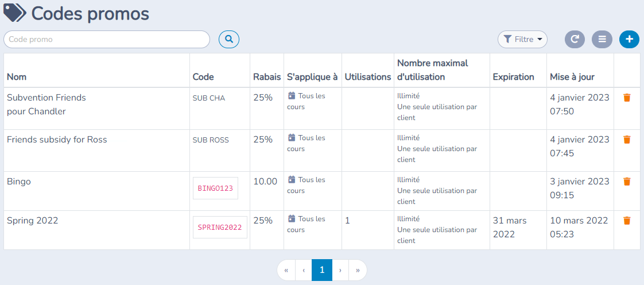The image size is (644, 285).
Task: Open the Subvention Friends pour Chandler entry
Action: tap(46, 105)
